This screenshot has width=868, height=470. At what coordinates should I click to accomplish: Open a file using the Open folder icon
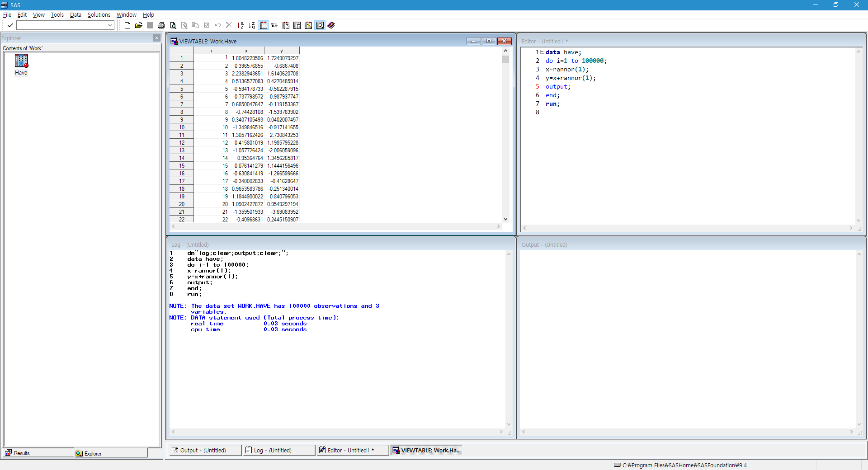(139, 25)
